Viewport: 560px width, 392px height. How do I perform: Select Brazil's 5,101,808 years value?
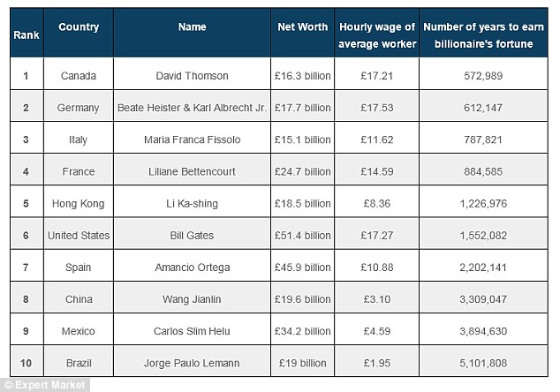click(x=483, y=363)
